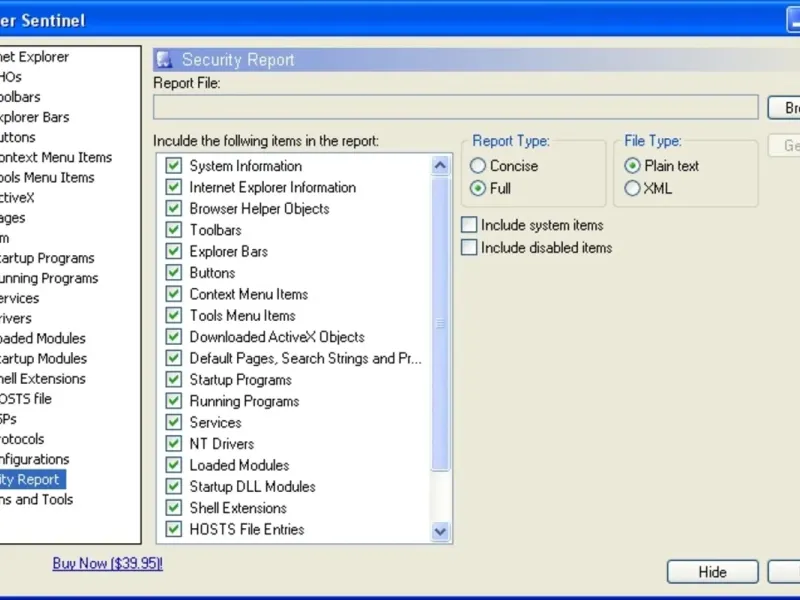Click the report items list scrollbar thumb
The image size is (800, 600).
(x=440, y=323)
